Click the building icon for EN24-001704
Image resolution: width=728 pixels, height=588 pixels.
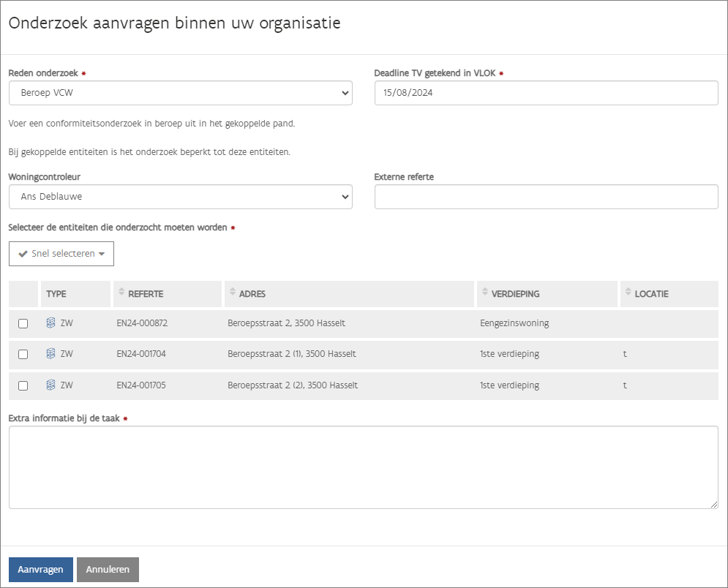(50, 354)
